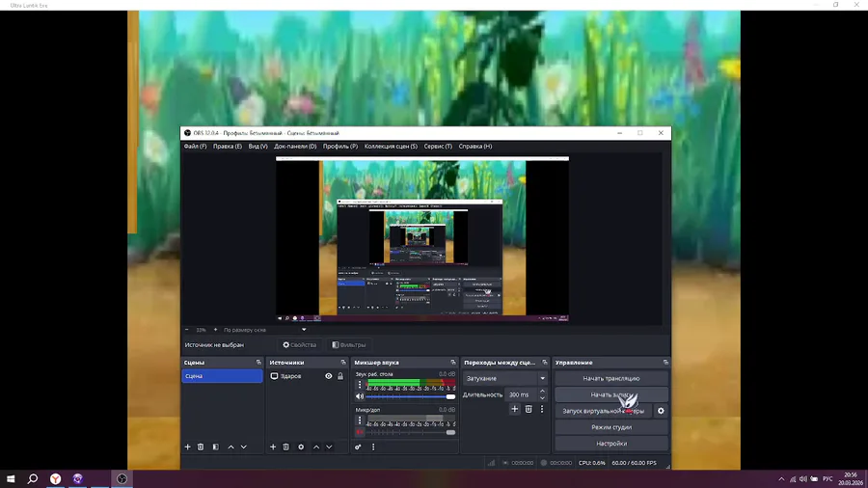Open the options dots for Микр/доп channel
Image resolution: width=868 pixels, height=488 pixels.
tap(360, 420)
